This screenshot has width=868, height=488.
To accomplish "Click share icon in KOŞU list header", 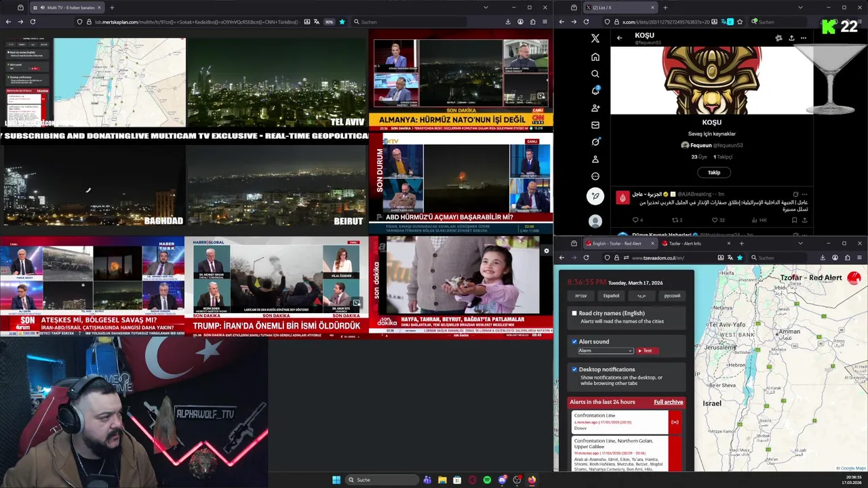I will click(791, 38).
